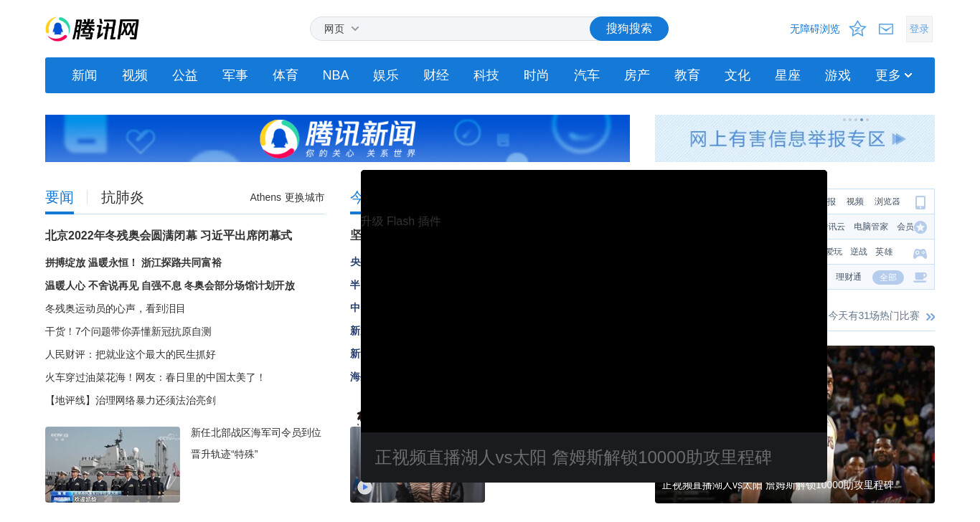Open story 冬残奥运动员的心声，看到泪目
The height and width of the screenshot is (522, 980).
tap(116, 308)
